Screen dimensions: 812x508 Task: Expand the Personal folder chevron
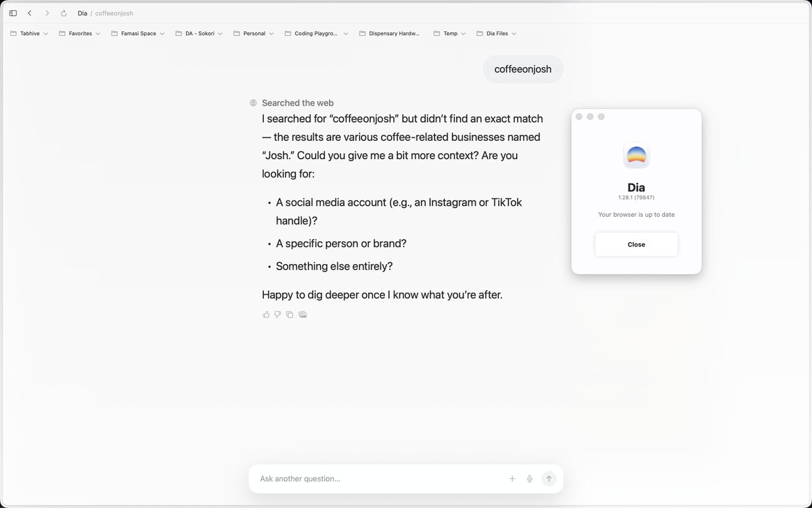click(271, 33)
